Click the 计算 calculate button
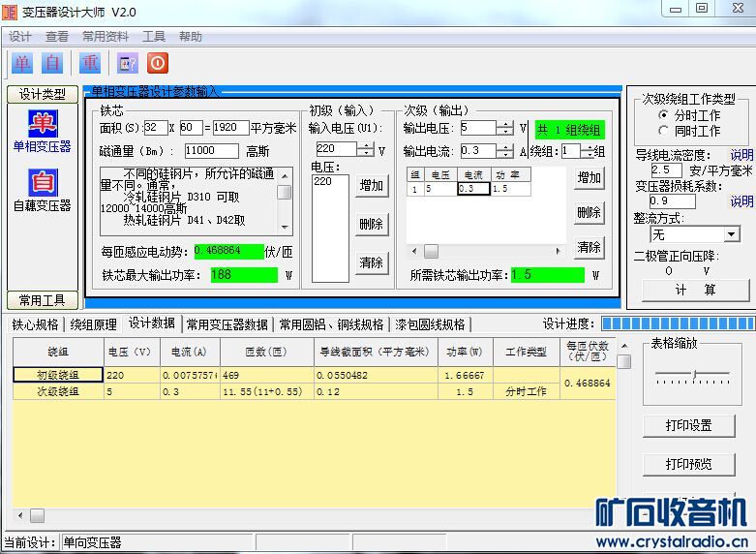 [695, 290]
